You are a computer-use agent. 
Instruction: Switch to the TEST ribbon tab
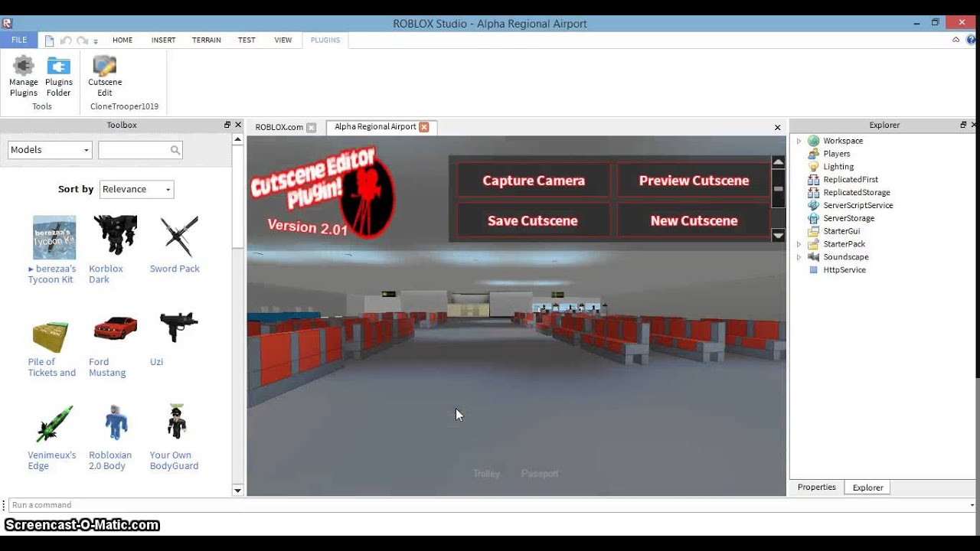pyautogui.click(x=247, y=40)
